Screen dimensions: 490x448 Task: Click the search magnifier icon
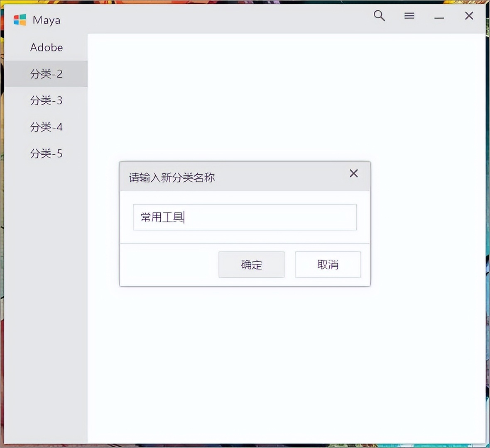coord(379,16)
